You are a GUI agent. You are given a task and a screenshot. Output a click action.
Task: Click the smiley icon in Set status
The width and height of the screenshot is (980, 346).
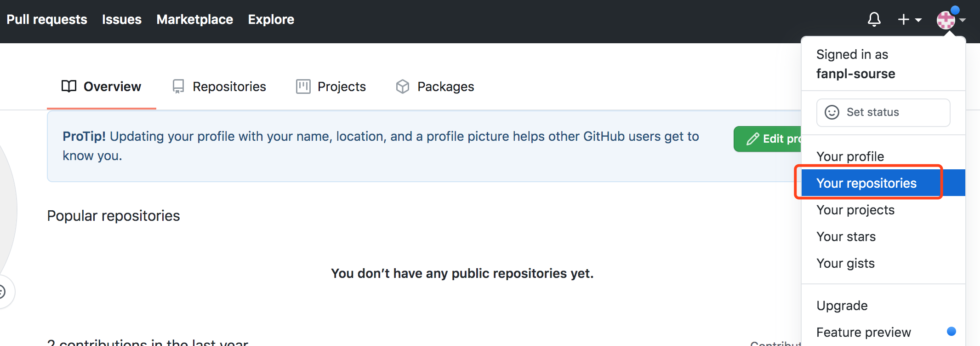[832, 112]
